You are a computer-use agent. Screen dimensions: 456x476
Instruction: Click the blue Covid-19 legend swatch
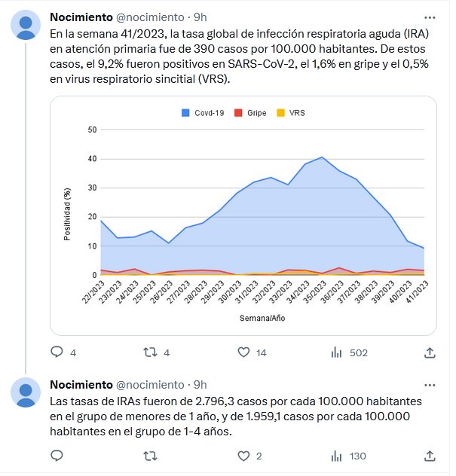(186, 113)
